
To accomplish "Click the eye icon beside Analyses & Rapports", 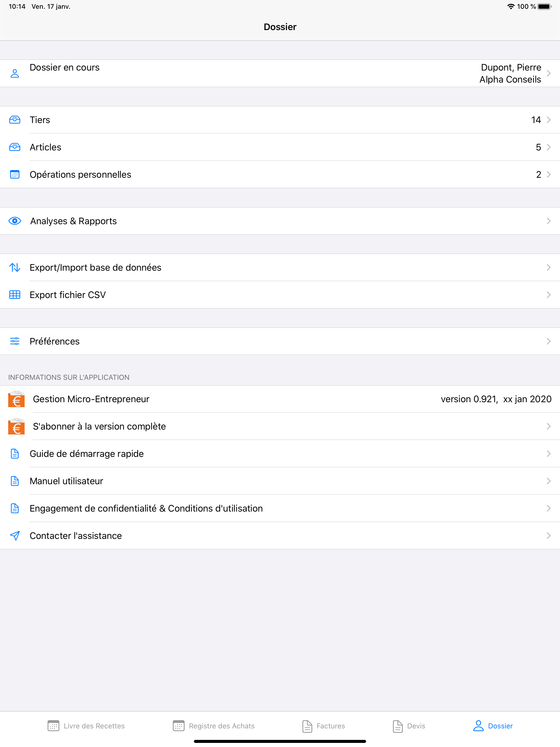I will point(15,221).
